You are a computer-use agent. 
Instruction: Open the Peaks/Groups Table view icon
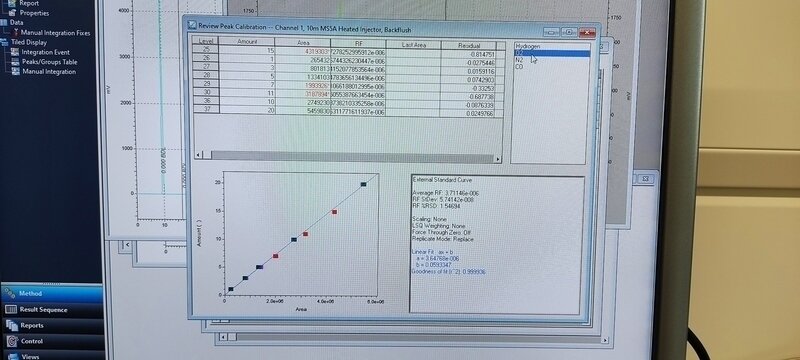point(15,62)
